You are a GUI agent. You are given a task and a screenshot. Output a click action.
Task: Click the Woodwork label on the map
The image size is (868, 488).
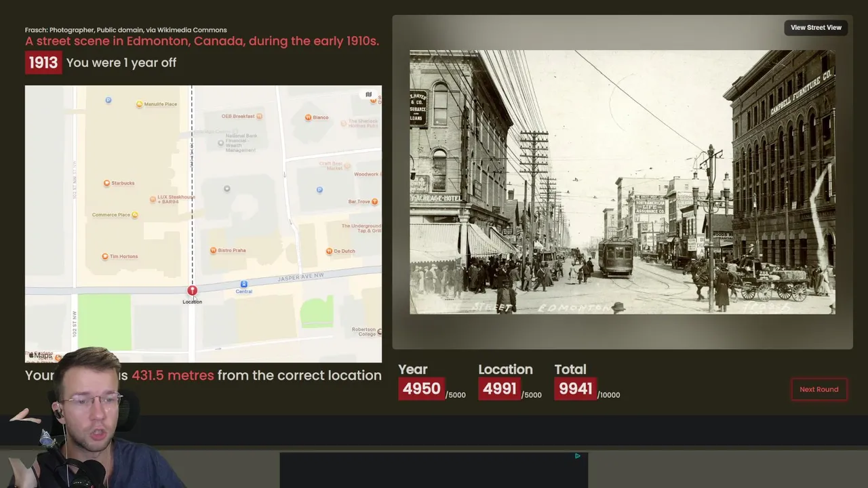(366, 174)
